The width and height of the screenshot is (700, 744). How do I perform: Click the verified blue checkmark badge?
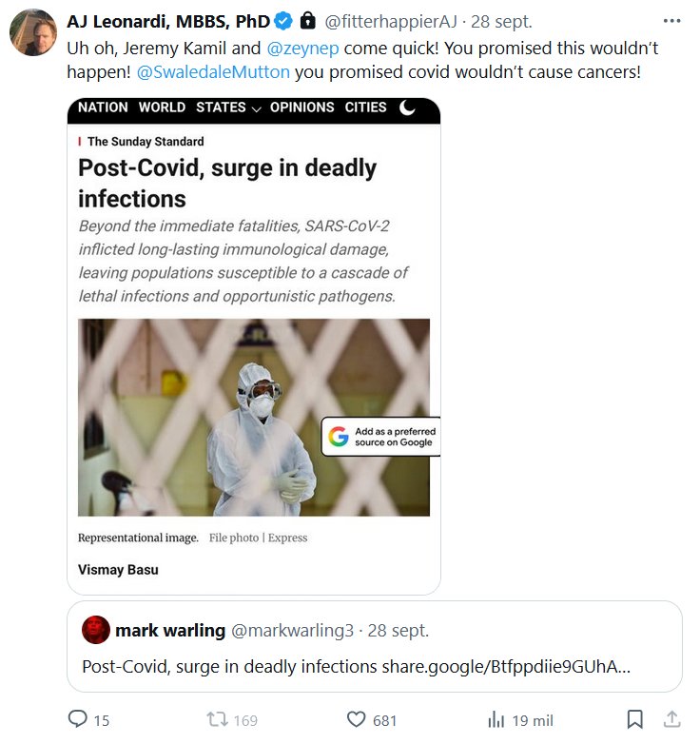coord(283,22)
